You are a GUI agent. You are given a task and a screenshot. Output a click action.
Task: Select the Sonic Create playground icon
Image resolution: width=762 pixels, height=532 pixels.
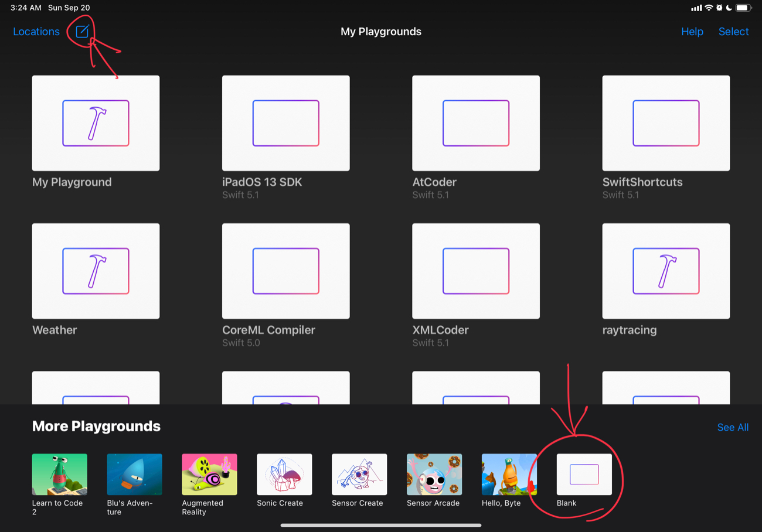pyautogui.click(x=284, y=474)
